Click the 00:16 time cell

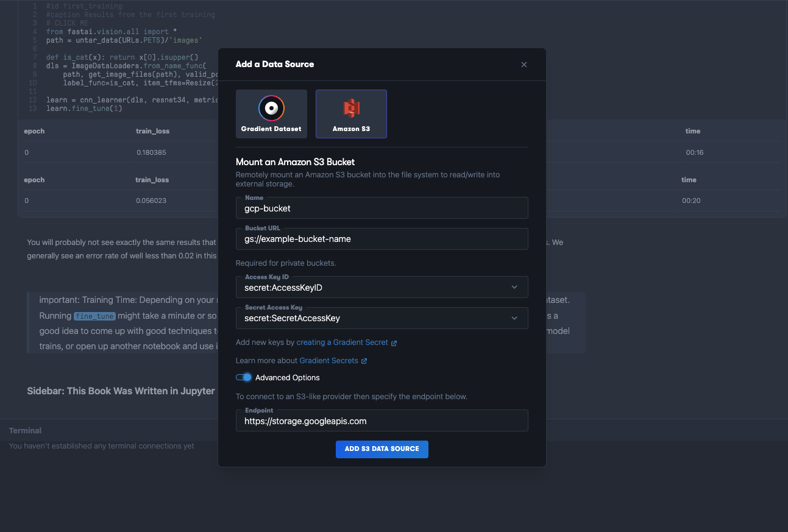[x=695, y=152]
